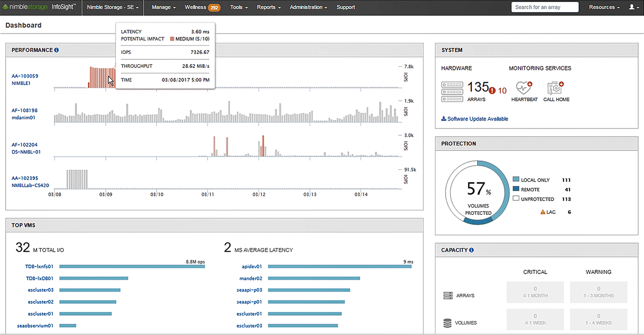644x335 pixels.
Task: Click the Wellness 292 alert badge
Action: click(214, 7)
